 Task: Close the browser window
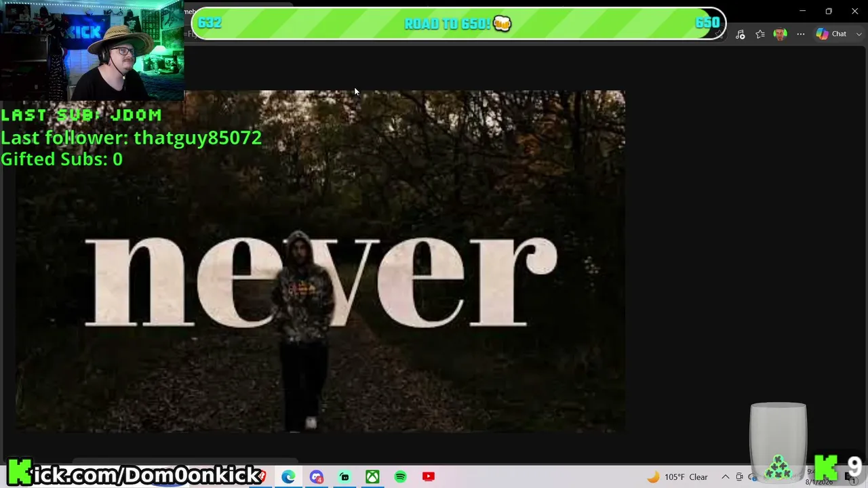click(x=854, y=11)
